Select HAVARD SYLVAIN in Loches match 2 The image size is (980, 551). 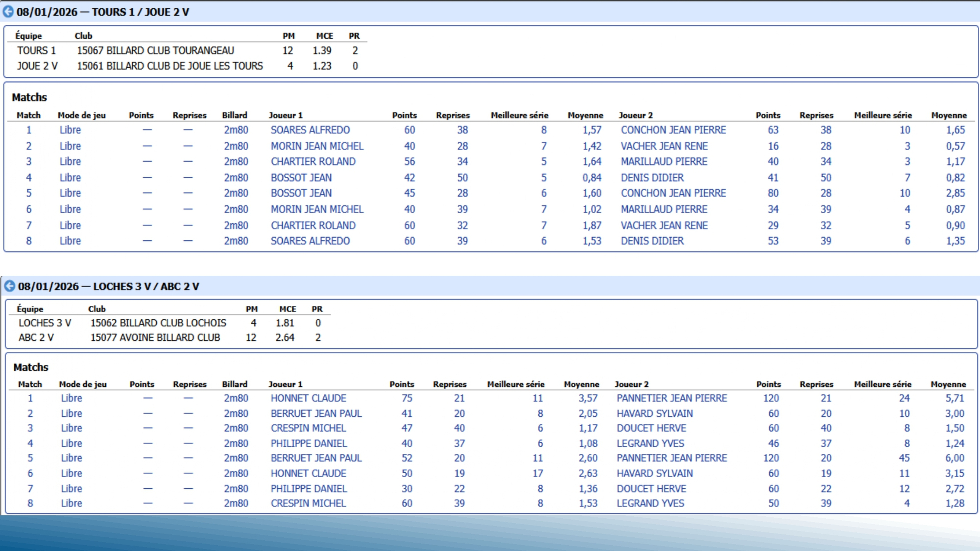[x=654, y=413]
